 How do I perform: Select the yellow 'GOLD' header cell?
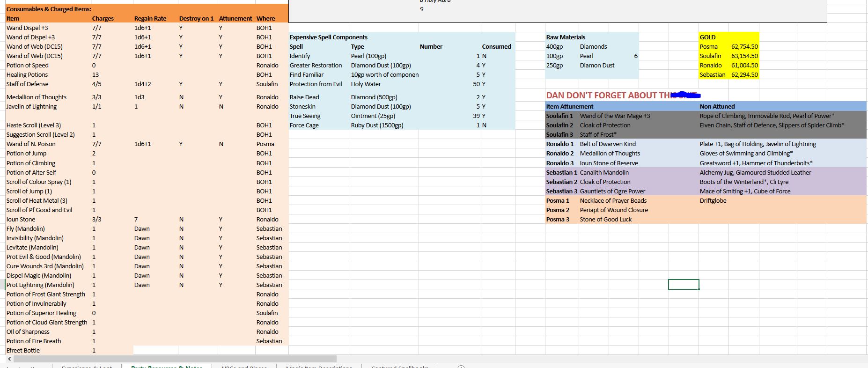click(707, 37)
